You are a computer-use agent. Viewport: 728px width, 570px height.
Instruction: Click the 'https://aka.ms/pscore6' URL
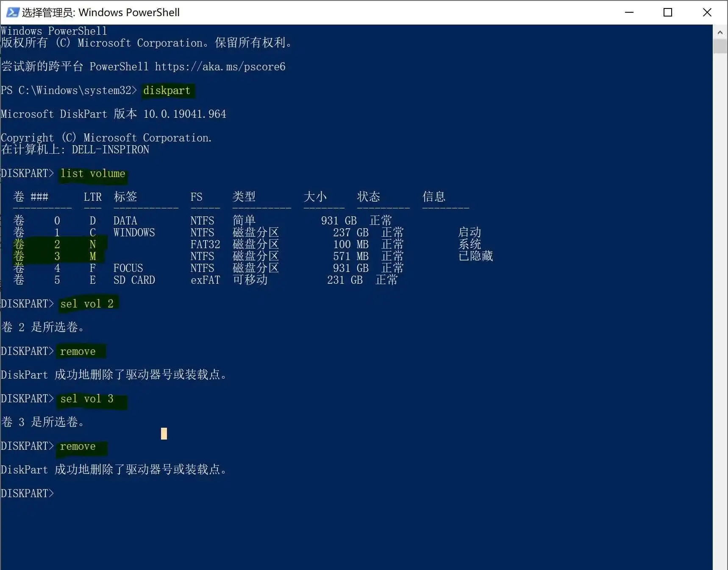(x=220, y=66)
